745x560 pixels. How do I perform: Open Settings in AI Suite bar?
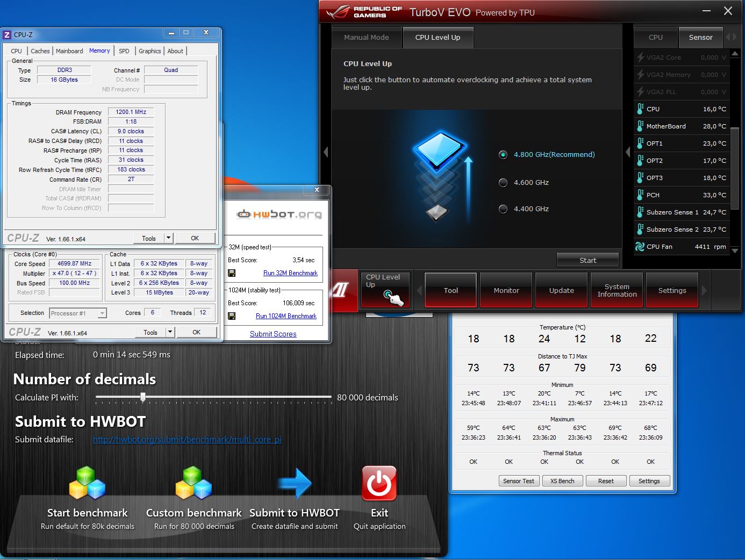672,290
